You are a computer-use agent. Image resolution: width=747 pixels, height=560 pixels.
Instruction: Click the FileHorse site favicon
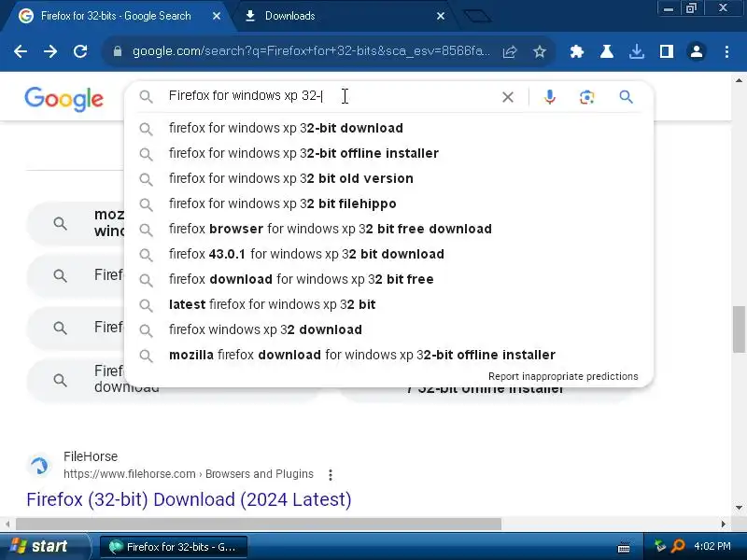click(40, 465)
